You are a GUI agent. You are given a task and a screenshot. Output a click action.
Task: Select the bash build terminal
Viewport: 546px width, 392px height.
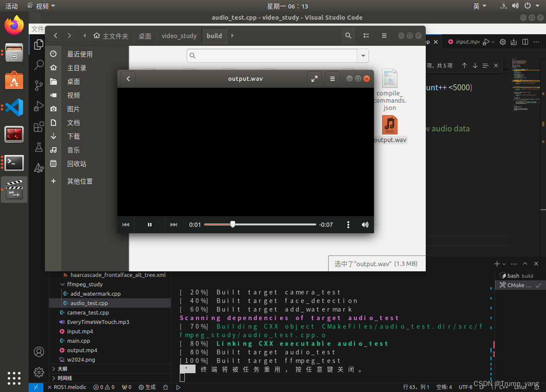tap(520, 276)
